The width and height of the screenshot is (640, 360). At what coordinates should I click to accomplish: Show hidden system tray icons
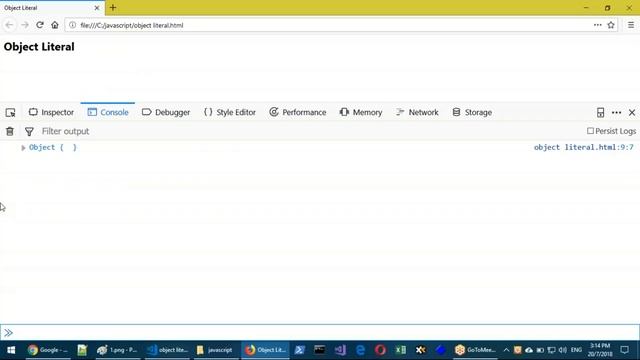pos(506,350)
